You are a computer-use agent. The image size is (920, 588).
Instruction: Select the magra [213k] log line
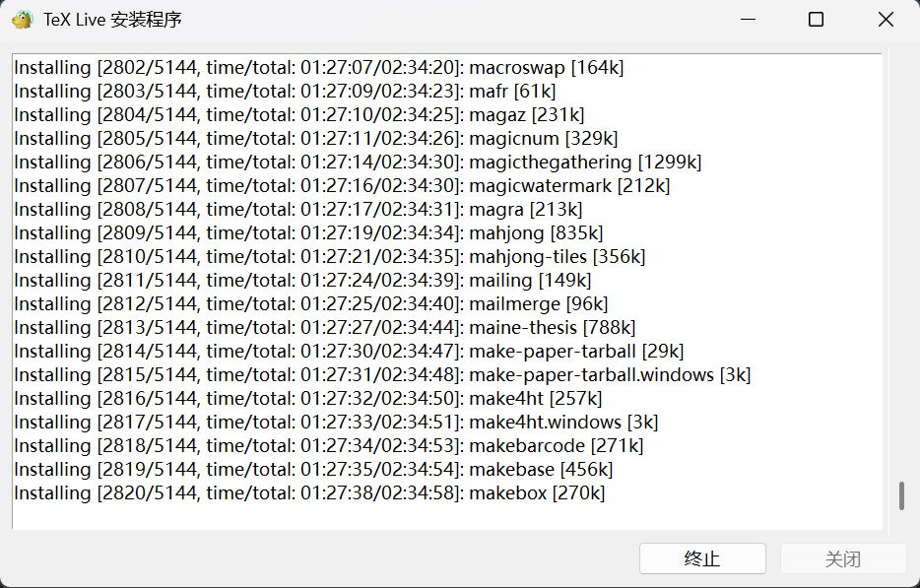[x=298, y=209]
